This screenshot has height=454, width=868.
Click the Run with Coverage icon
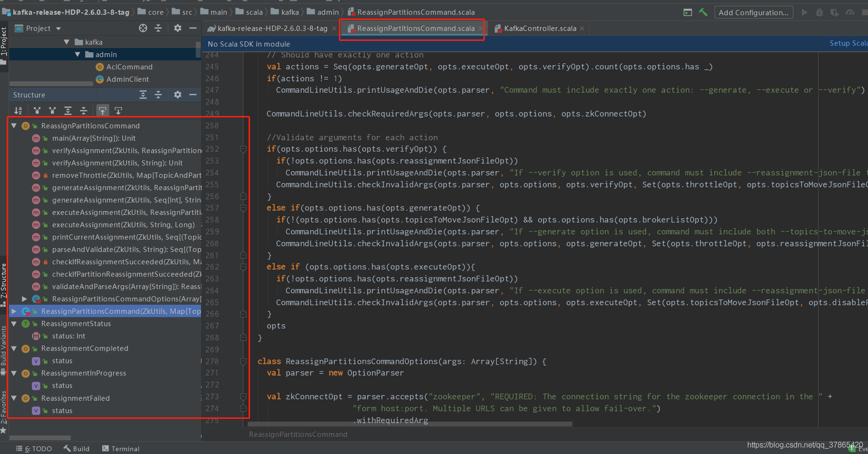pos(835,12)
